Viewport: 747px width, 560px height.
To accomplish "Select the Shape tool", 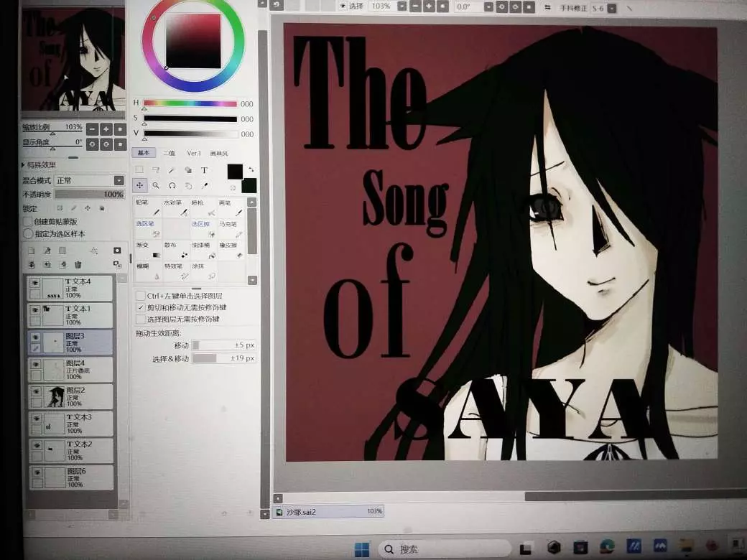I will pos(187,169).
